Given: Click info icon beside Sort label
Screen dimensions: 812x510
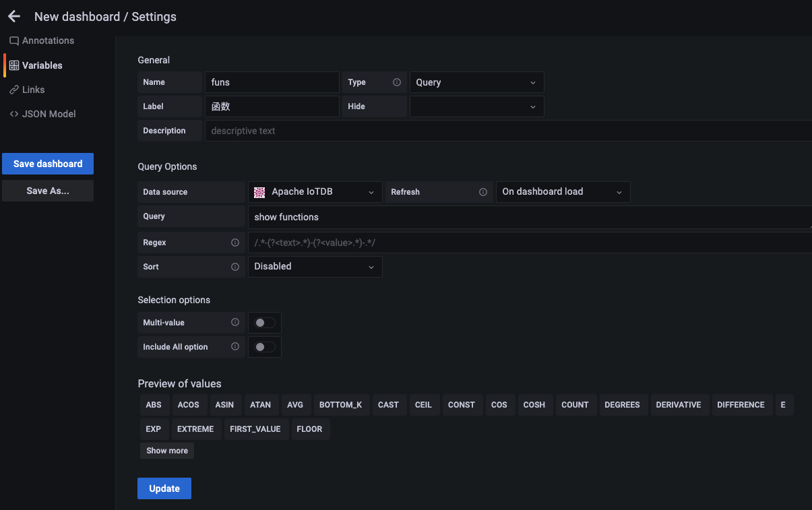Looking at the screenshot, I should point(235,267).
